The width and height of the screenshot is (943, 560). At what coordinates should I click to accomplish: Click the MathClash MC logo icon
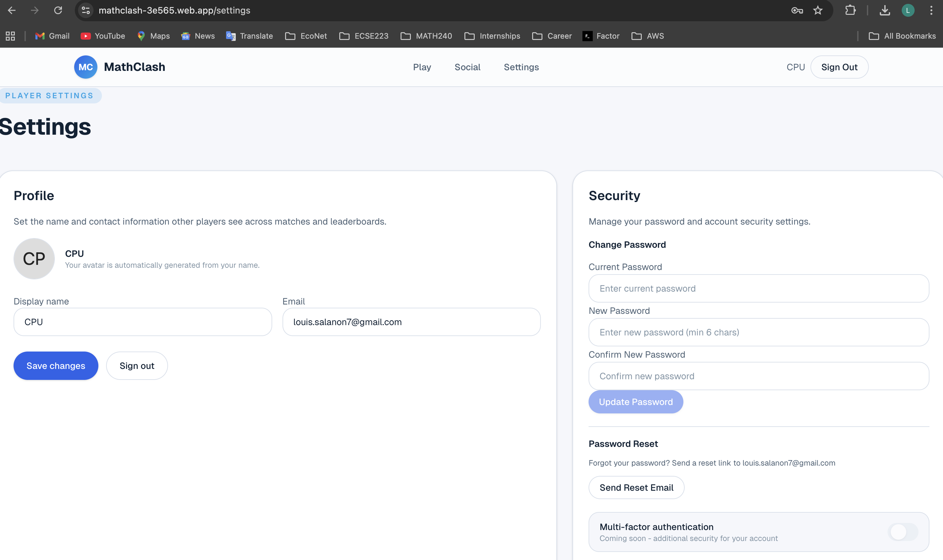point(85,67)
